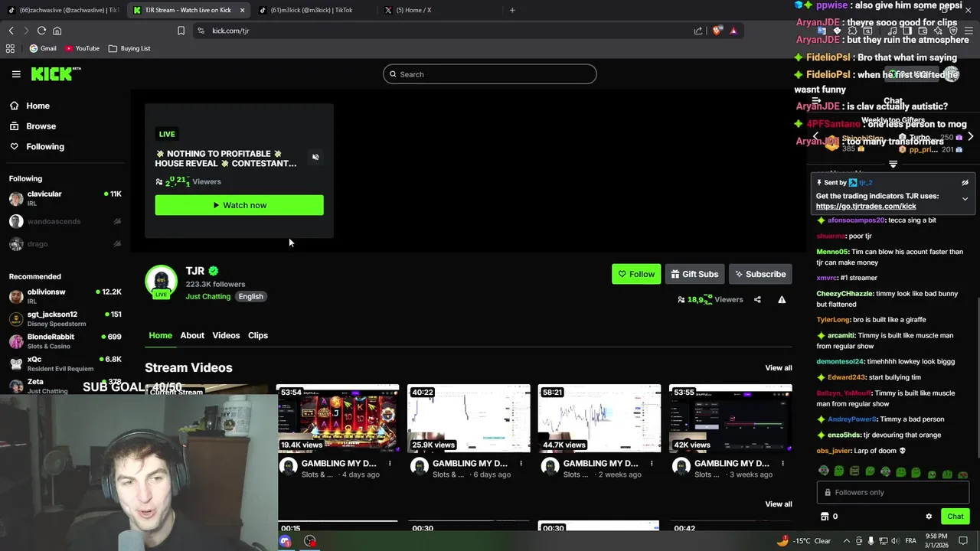Image resolution: width=980 pixels, height=551 pixels.
Task: Open the Windows notification center
Action: point(963,541)
